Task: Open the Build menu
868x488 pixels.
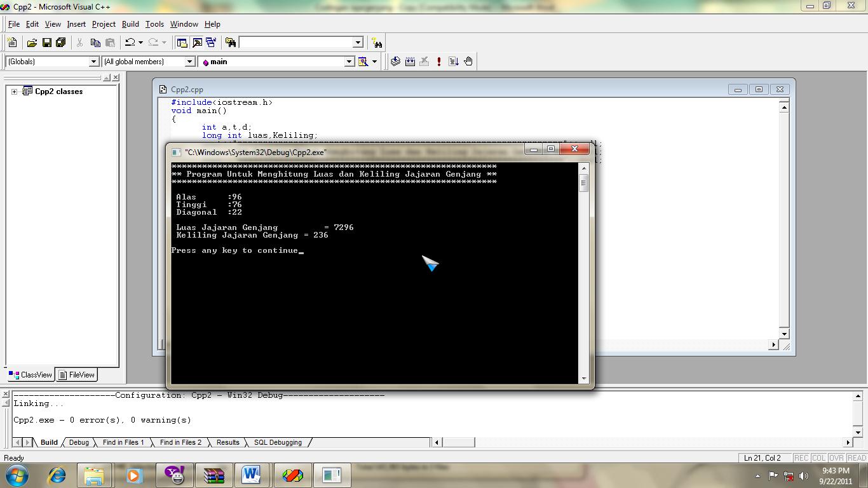Action: click(130, 24)
